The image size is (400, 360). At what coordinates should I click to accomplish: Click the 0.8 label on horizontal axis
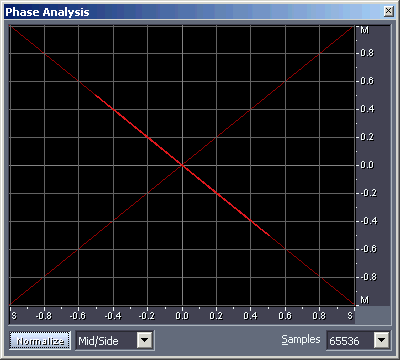click(319, 315)
